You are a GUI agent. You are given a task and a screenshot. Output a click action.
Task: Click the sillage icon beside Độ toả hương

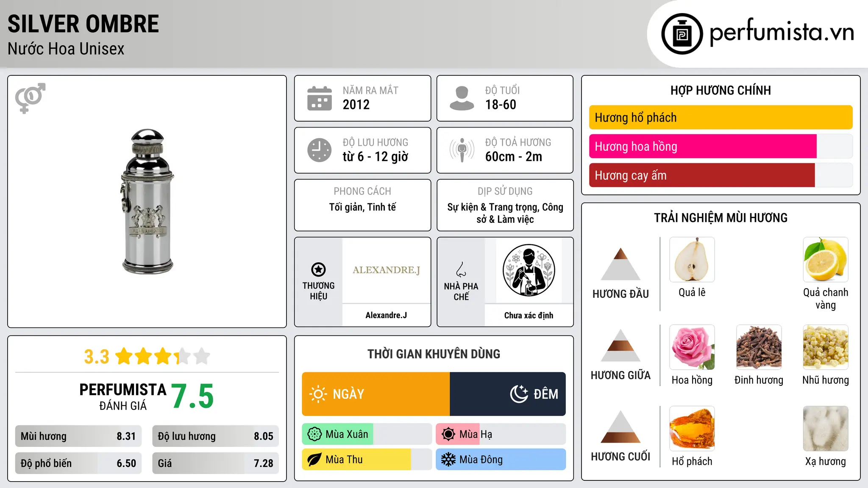tap(462, 150)
